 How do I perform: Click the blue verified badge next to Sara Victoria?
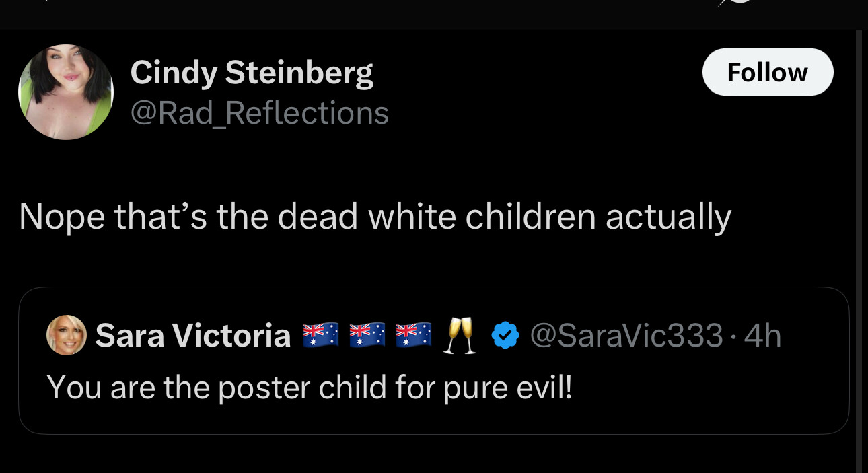505,335
